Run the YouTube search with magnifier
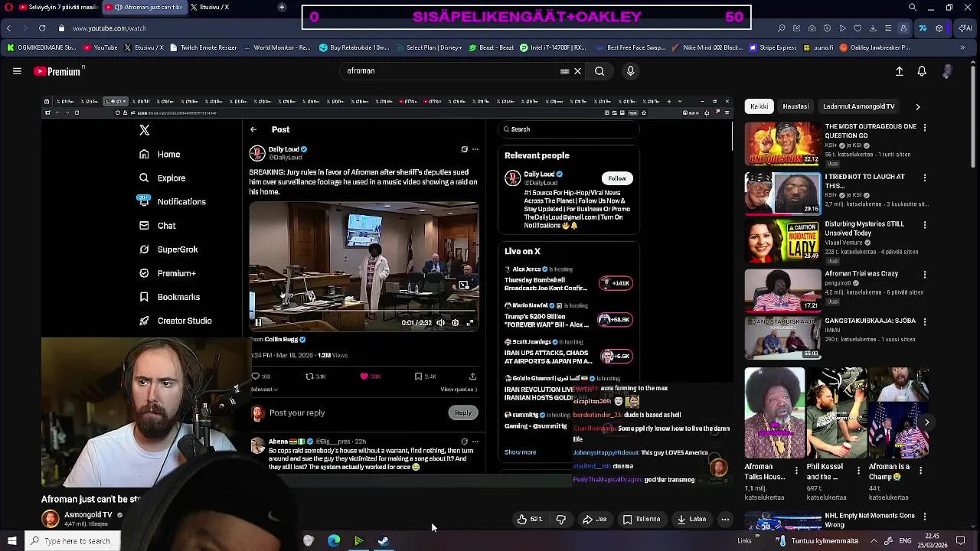The height and width of the screenshot is (551, 980). (x=599, y=71)
